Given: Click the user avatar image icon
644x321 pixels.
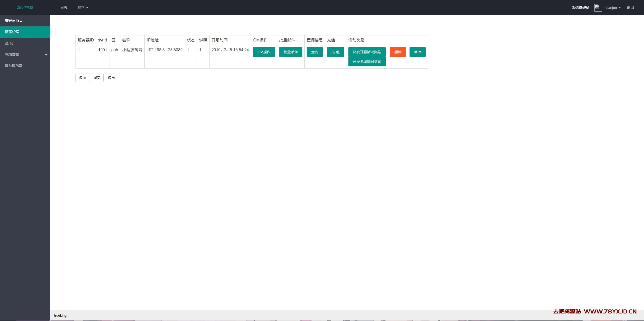Looking at the screenshot, I should [598, 8].
